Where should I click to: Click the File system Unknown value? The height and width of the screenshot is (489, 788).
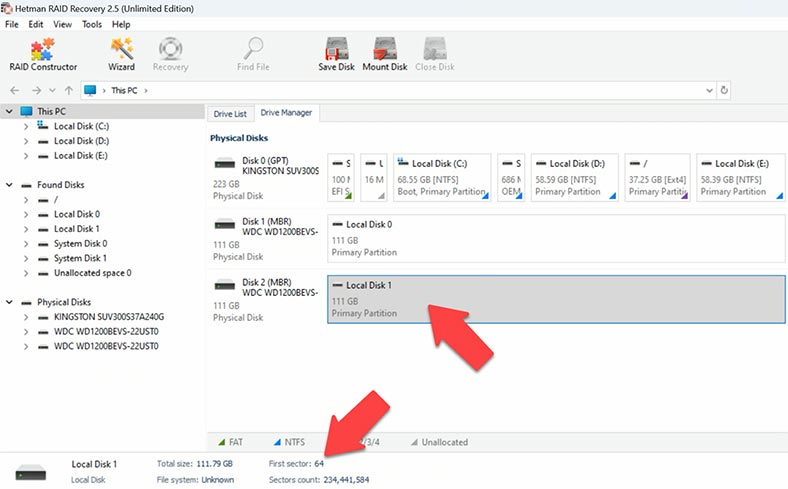[x=218, y=479]
